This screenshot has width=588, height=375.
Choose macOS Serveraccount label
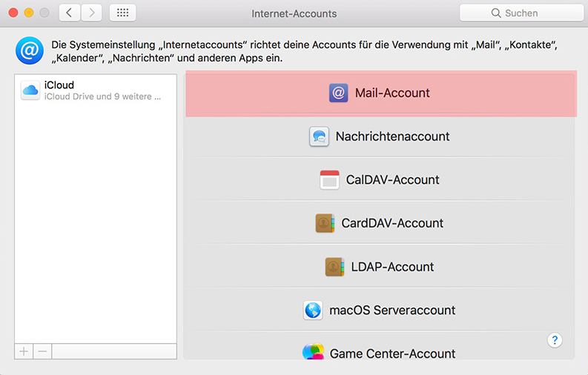coord(392,311)
